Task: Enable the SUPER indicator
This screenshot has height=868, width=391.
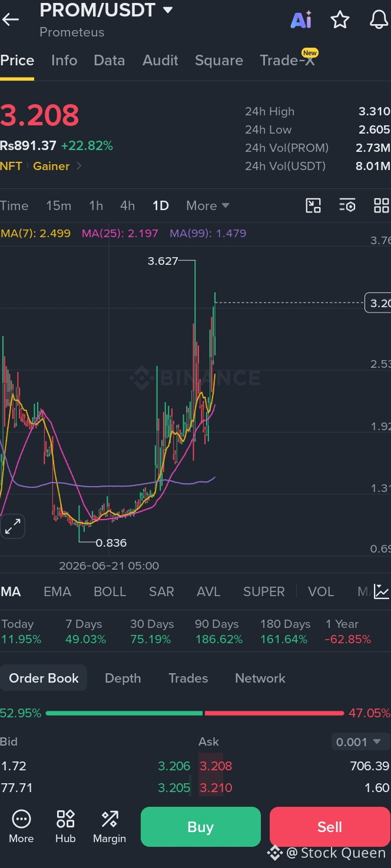Action: (264, 591)
